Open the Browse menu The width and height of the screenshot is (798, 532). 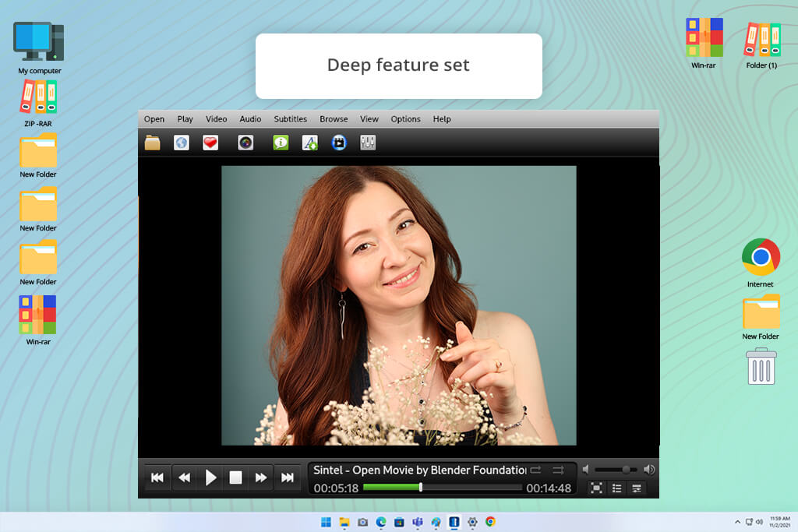point(334,119)
